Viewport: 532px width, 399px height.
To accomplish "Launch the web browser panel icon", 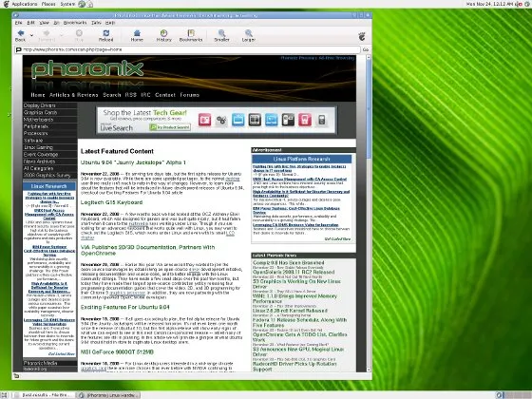I will [82, 4].
